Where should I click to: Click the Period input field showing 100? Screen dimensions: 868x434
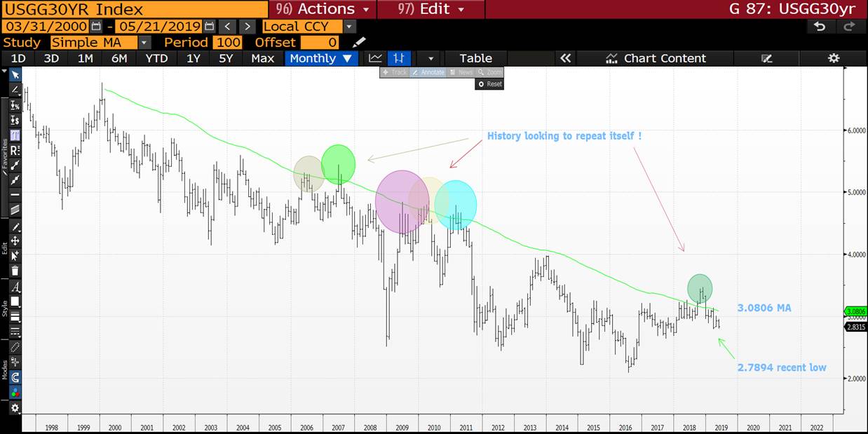227,43
